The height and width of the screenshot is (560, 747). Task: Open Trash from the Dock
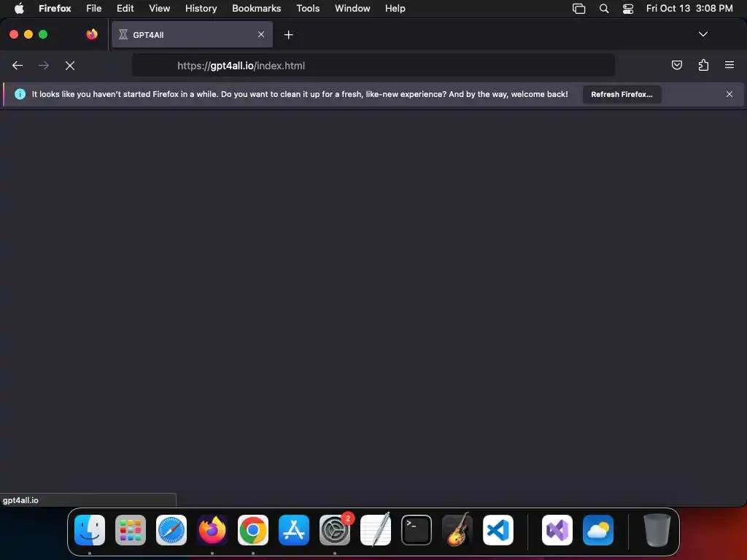(657, 529)
